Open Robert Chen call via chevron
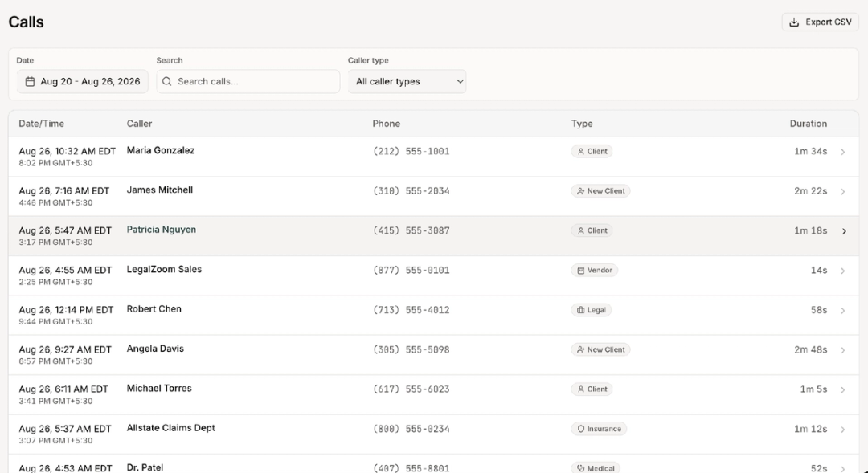Viewport: 868px width, 473px height. [x=843, y=310]
